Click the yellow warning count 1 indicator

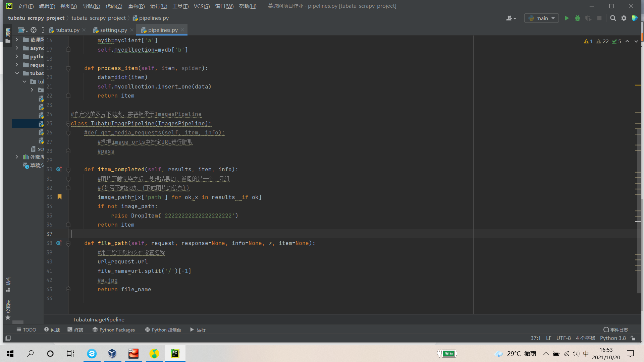coord(588,41)
